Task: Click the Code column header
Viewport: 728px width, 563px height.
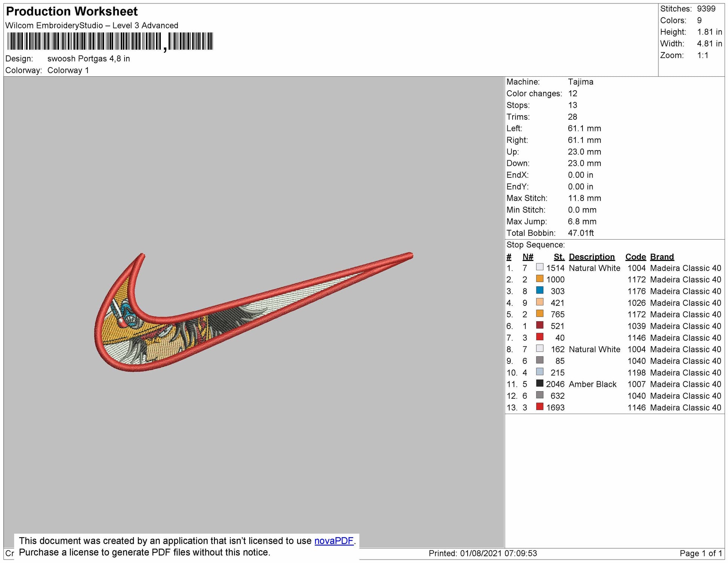Action: pyautogui.click(x=635, y=257)
